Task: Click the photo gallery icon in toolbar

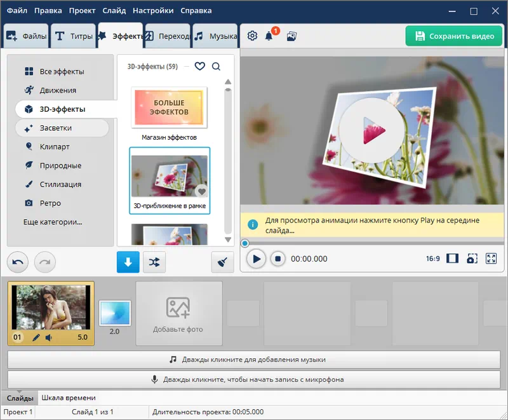Action: [291, 36]
